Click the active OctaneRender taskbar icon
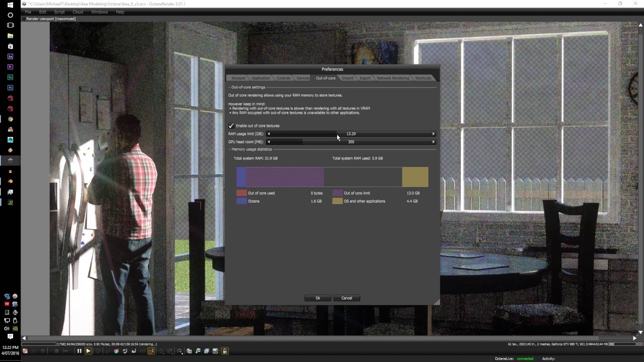 point(10,160)
